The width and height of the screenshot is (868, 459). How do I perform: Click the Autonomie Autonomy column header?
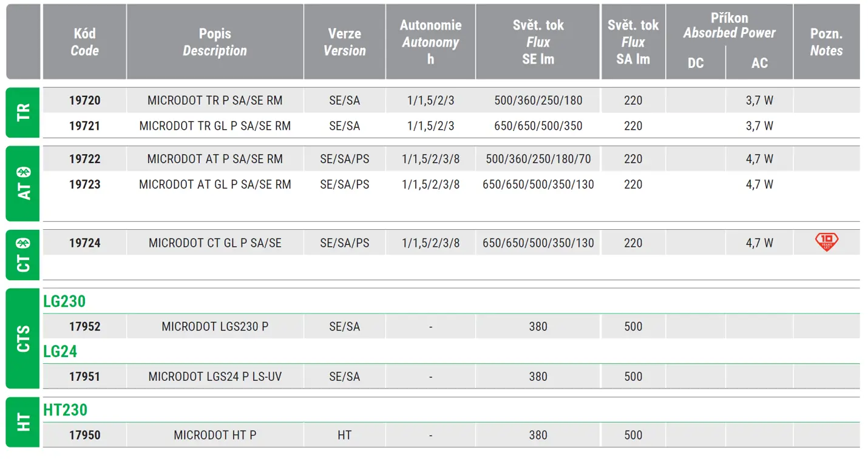pos(430,42)
